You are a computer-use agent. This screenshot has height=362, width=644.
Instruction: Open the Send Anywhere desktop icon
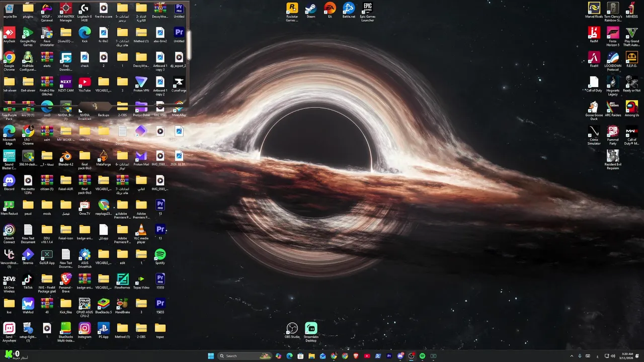point(9,332)
